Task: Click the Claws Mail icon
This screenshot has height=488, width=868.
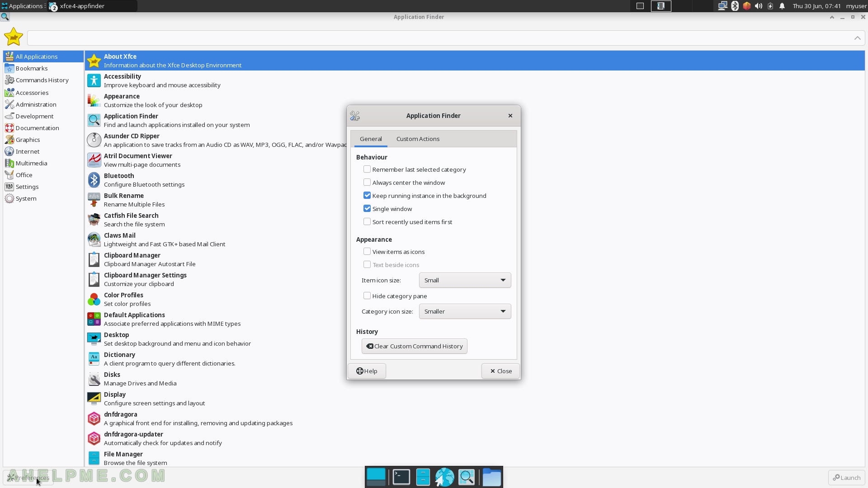Action: [x=94, y=239]
